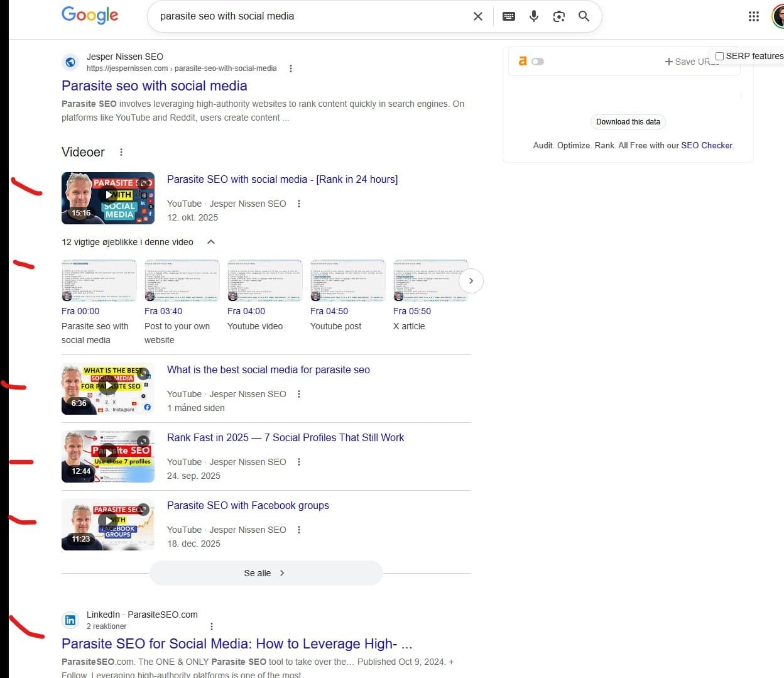Open What is the best social media video link

point(268,369)
